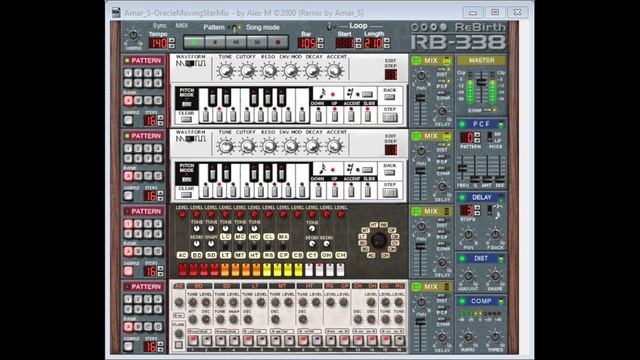Increase the PCF Pattern number
This screenshot has height=360, width=640.
pos(477,135)
